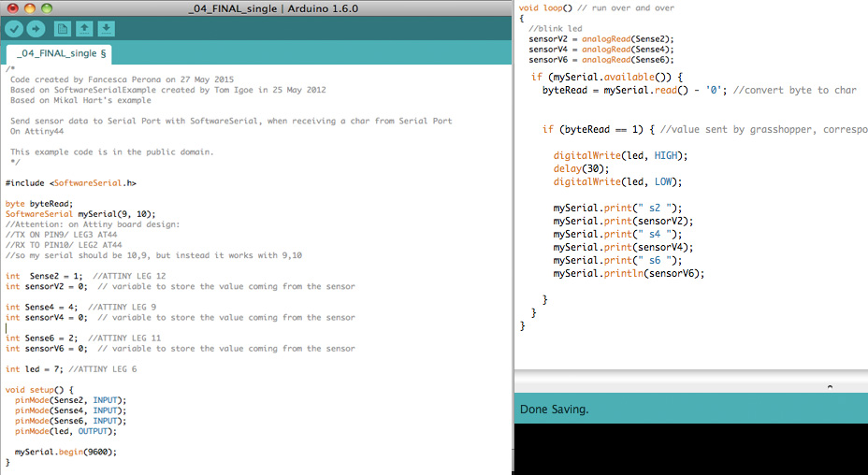Zoom the Arduino window with the green button

tap(47, 8)
